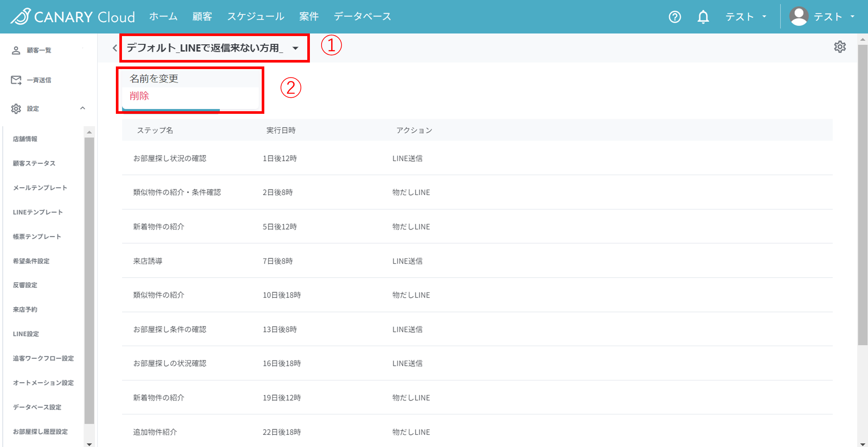
Task: Open データベース in top navigation
Action: point(362,17)
